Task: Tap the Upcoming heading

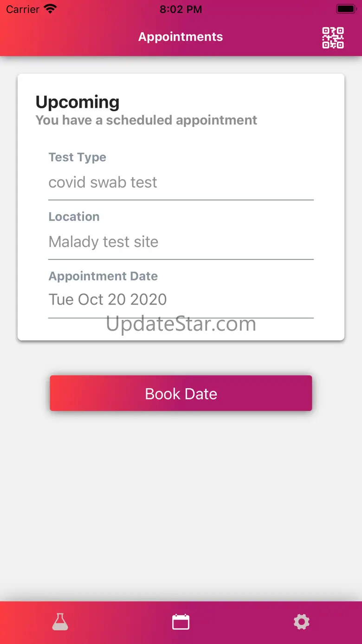Action: pos(78,102)
